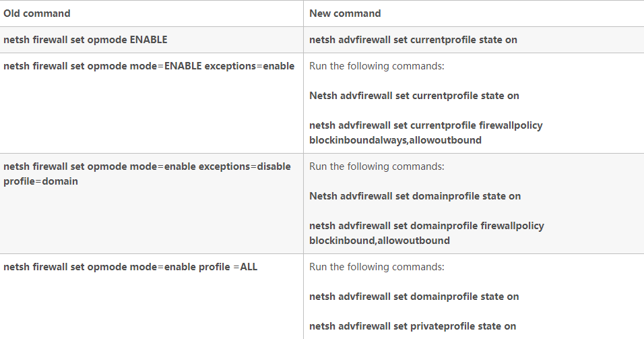This screenshot has height=339, width=644.
Task: Click the "New command" column header
Action: coord(345,13)
